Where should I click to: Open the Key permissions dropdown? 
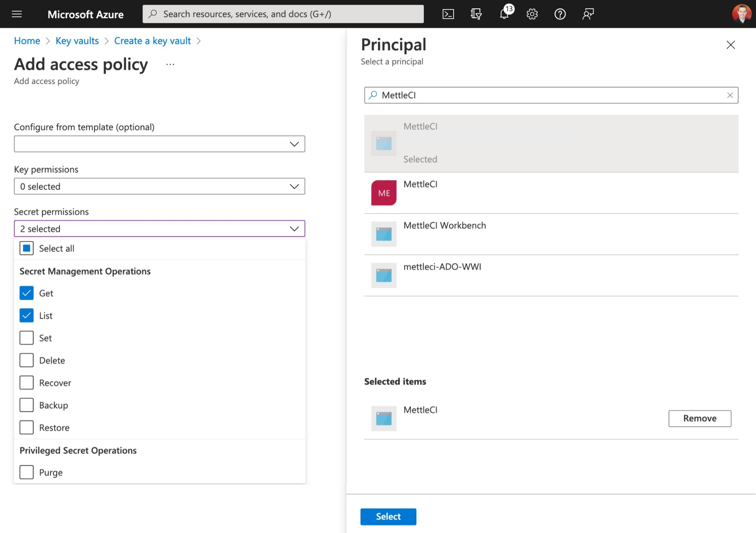point(160,186)
